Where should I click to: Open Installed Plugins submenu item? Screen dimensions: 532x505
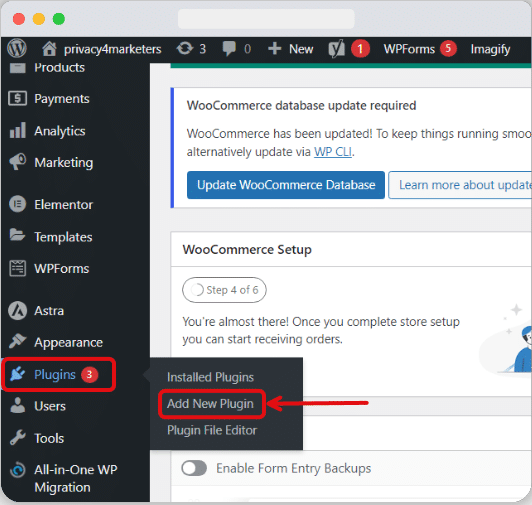[210, 377]
